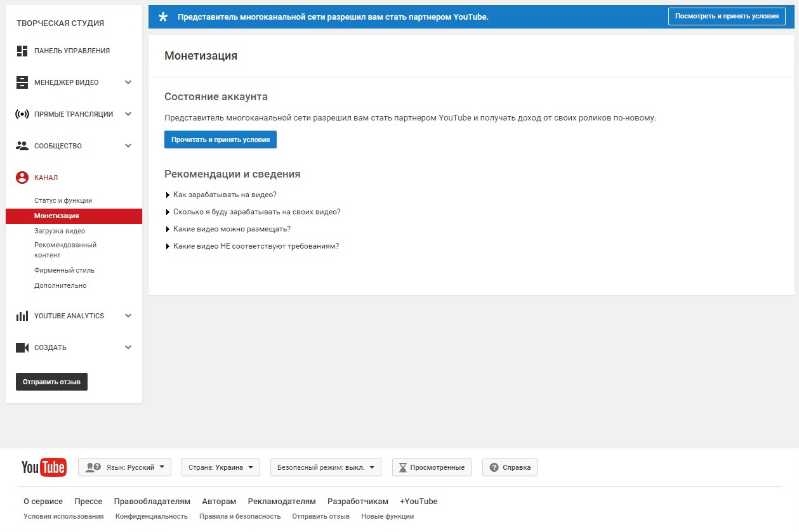Click the YouTube Analytics bar chart icon
The height and width of the screenshot is (532, 799).
tap(22, 316)
